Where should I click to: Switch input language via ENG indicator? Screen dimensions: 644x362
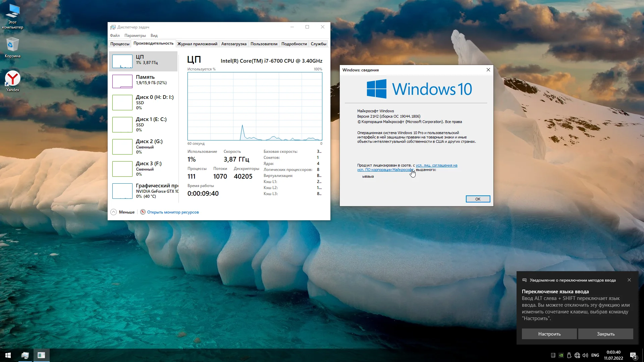tap(595, 355)
